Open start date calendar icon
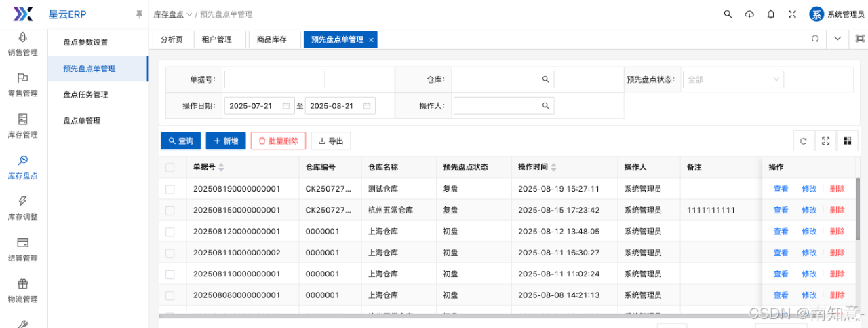 pos(286,106)
